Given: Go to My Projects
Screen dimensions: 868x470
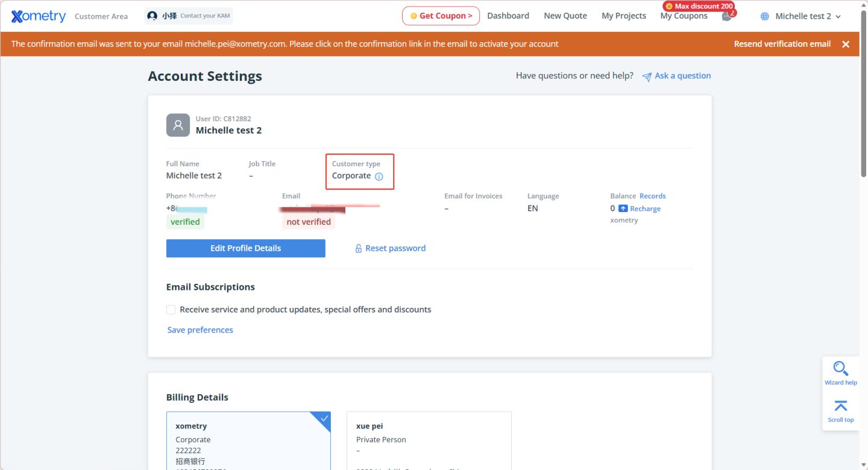Looking at the screenshot, I should tap(623, 16).
